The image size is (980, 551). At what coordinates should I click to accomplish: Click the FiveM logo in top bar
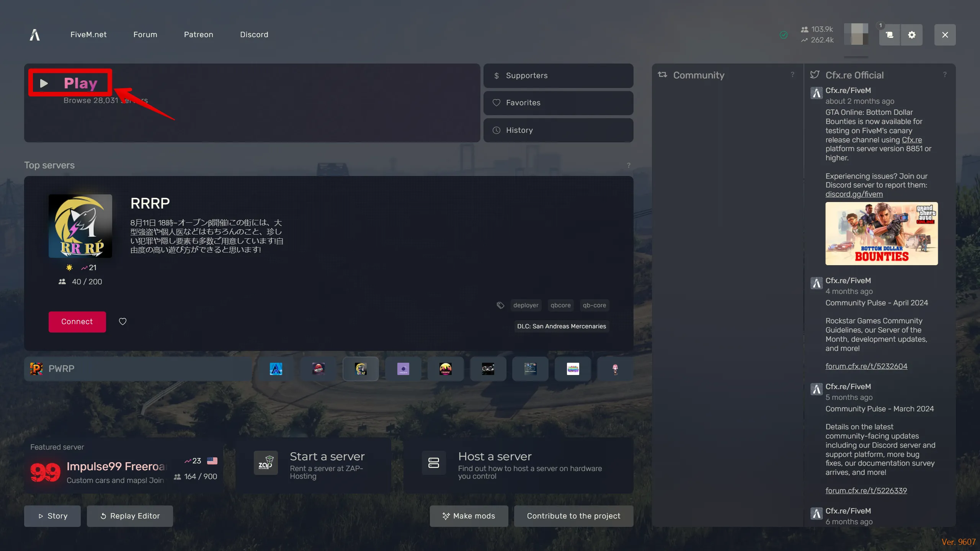(35, 35)
